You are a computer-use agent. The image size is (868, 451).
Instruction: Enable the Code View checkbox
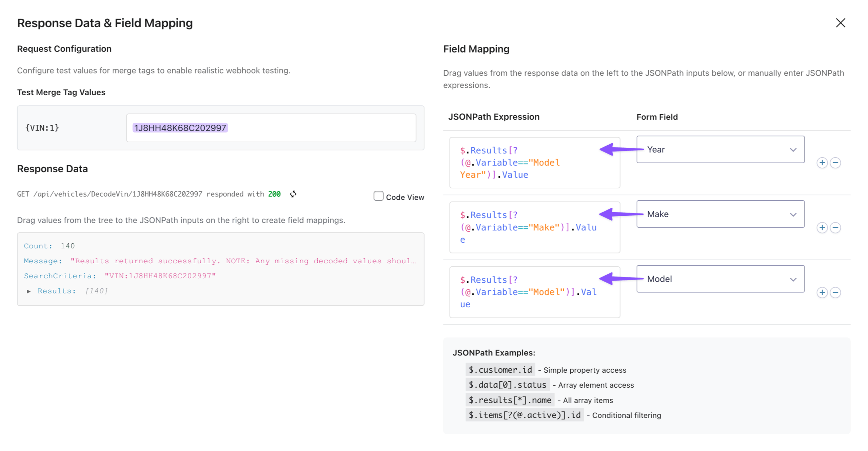click(x=378, y=196)
